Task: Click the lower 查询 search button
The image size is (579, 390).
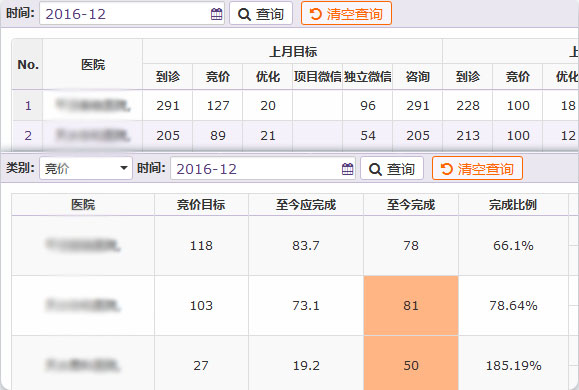Action: (392, 168)
